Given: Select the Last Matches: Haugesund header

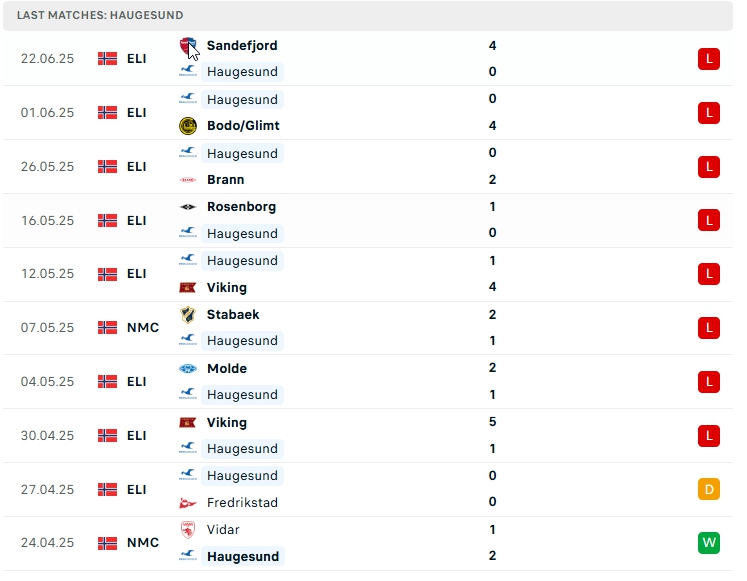Looking at the screenshot, I should tap(100, 16).
